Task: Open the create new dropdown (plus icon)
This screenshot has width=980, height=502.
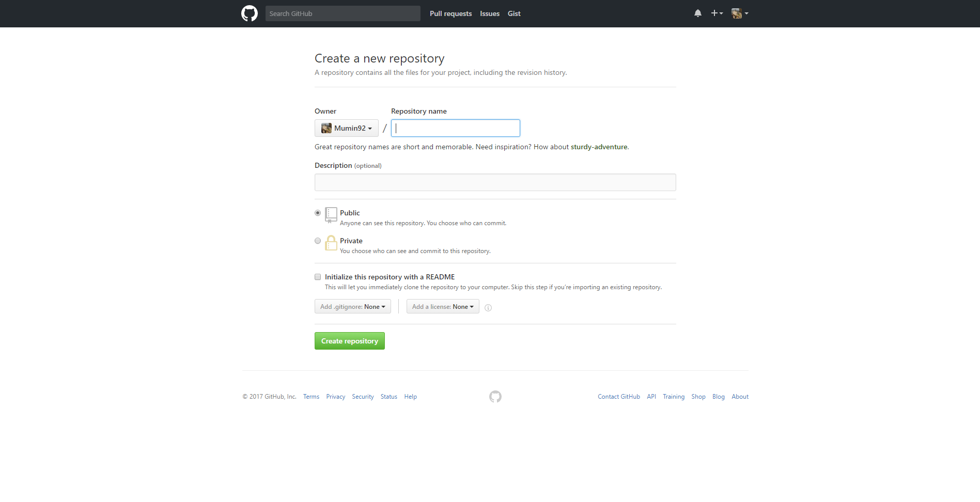Action: [x=717, y=13]
